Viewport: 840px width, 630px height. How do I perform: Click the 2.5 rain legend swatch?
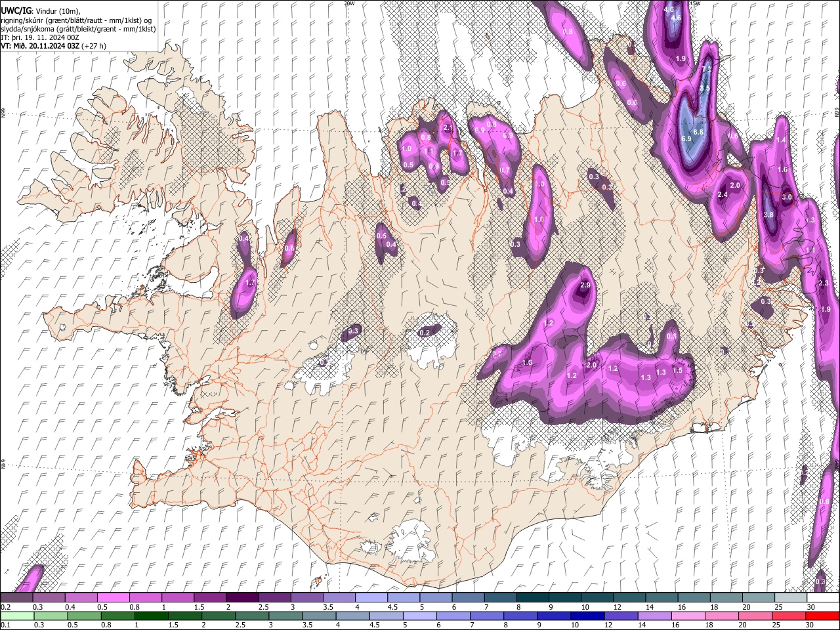point(252,616)
